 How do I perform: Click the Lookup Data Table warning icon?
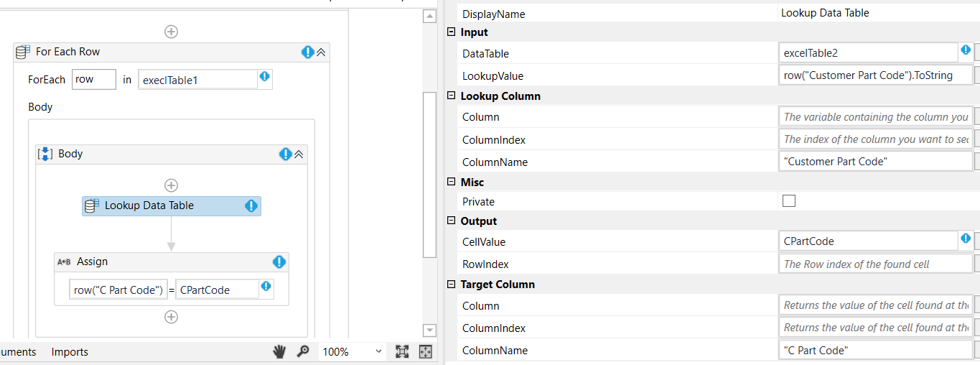click(x=251, y=205)
